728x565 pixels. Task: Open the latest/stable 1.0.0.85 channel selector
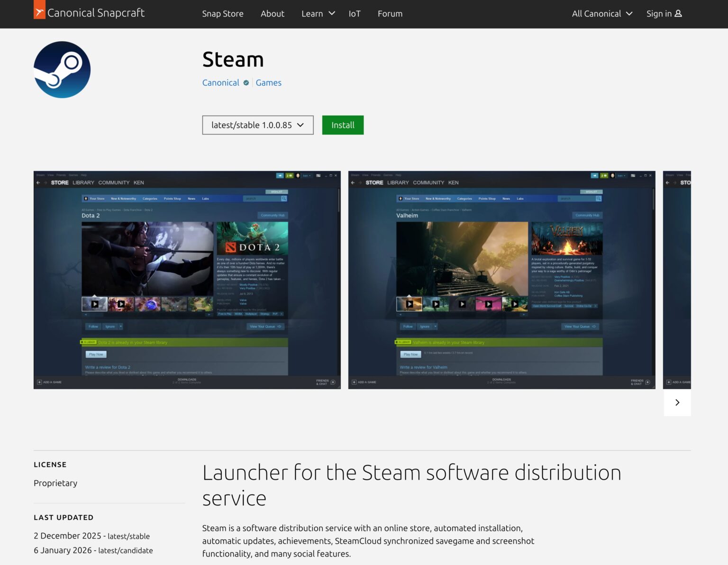257,125
